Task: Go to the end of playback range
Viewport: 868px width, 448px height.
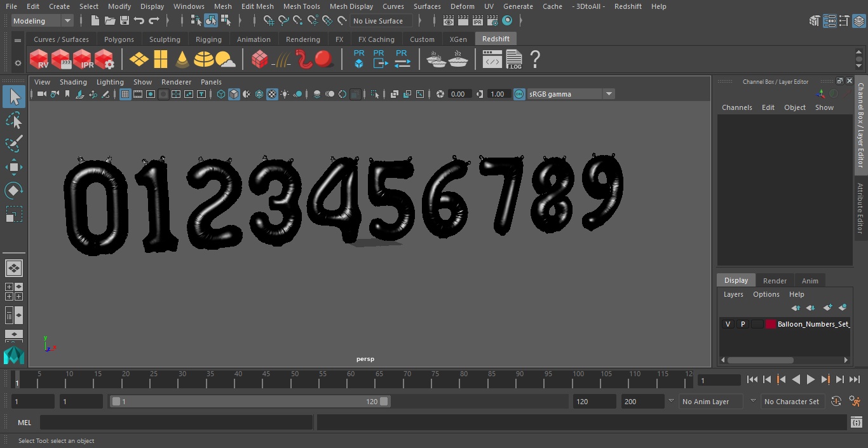Action: tap(855, 379)
